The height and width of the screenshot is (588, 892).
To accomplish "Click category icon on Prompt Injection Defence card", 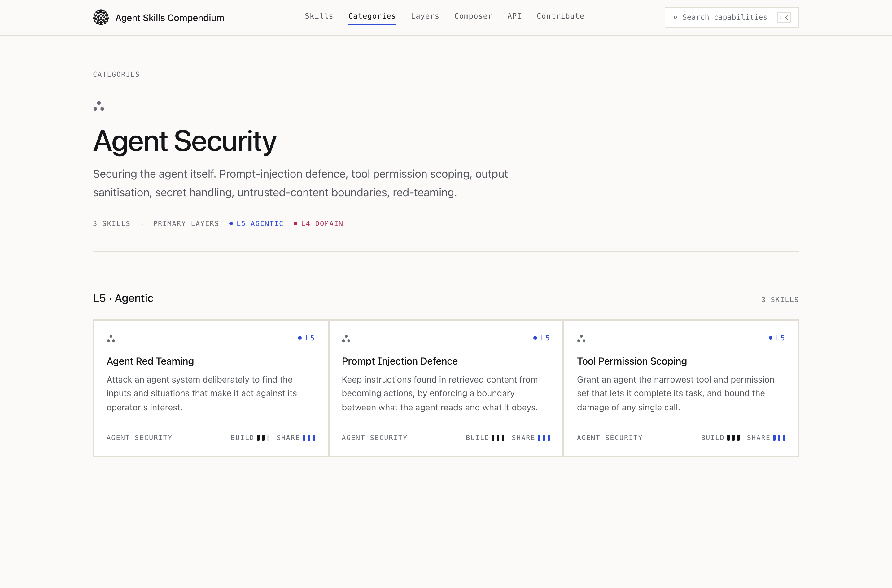I will click(346, 339).
